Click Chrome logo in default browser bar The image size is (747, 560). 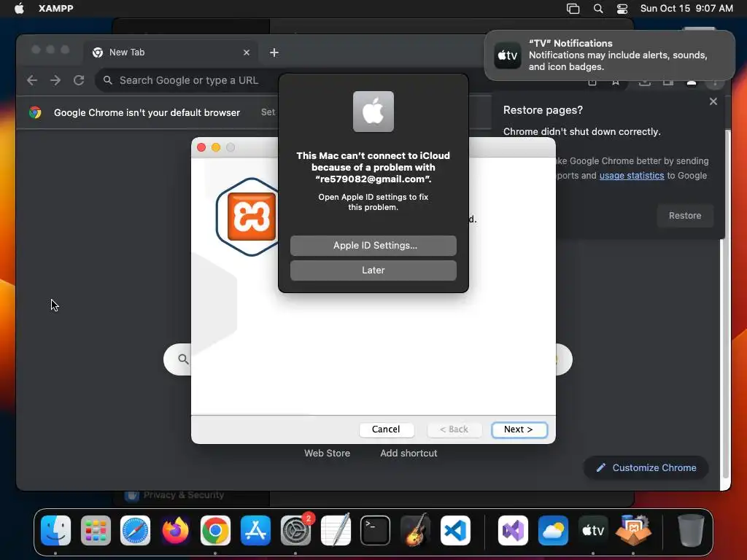click(35, 112)
